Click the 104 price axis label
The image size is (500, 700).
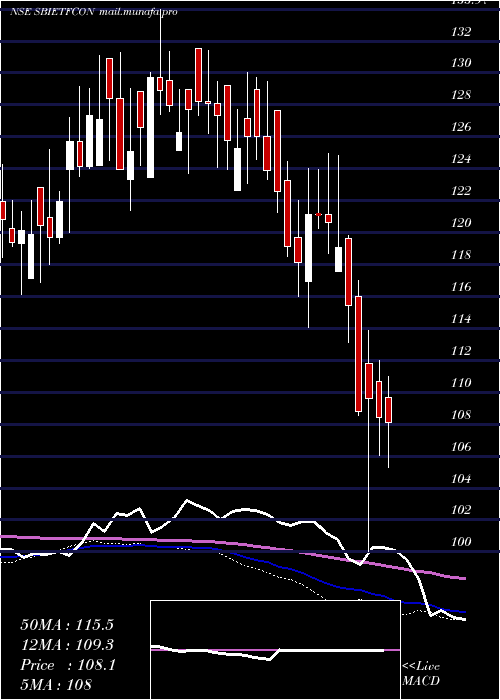(x=461, y=479)
